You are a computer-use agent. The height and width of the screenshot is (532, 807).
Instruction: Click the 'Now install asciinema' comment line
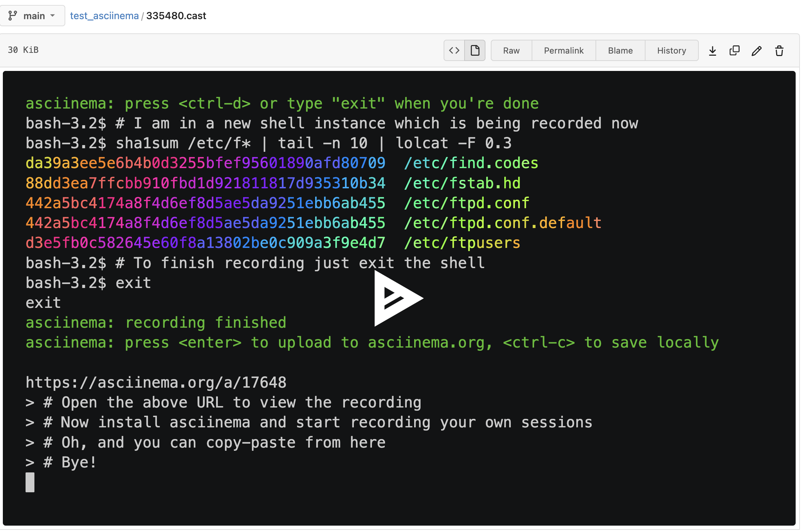tap(309, 422)
